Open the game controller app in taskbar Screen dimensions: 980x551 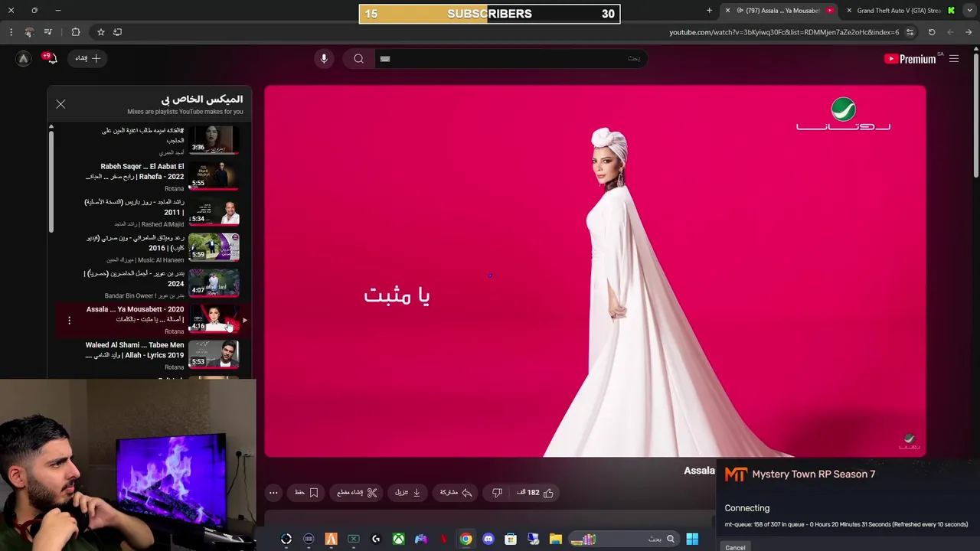(x=421, y=540)
